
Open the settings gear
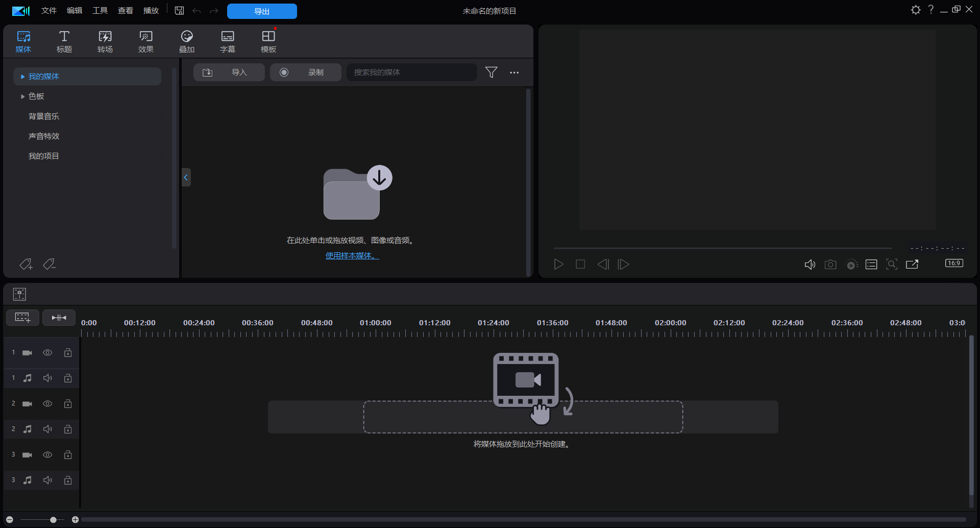click(x=916, y=10)
